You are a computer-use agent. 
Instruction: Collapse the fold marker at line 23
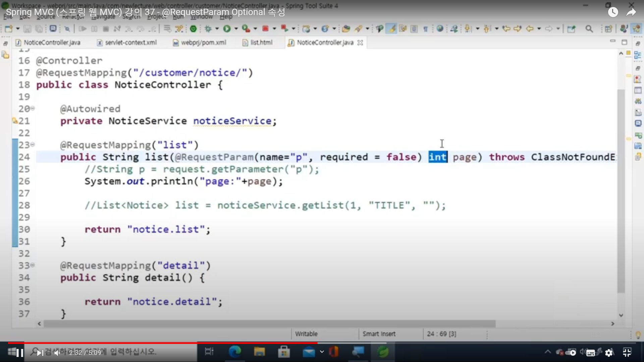(33, 144)
